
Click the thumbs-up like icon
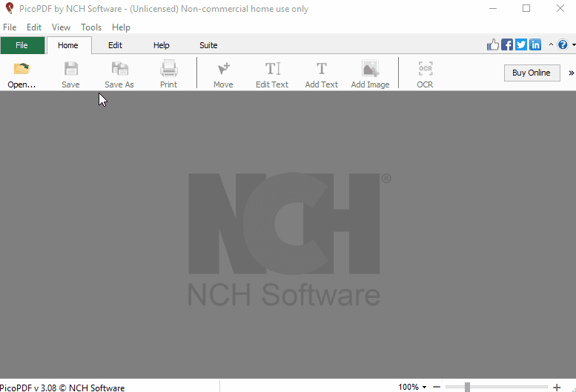click(493, 44)
